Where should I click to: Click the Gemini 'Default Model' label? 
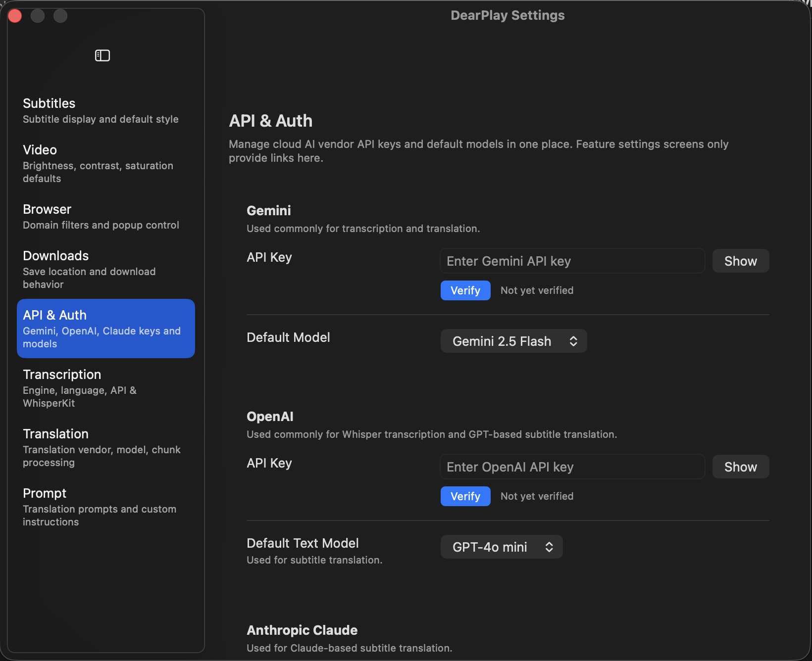(x=288, y=337)
